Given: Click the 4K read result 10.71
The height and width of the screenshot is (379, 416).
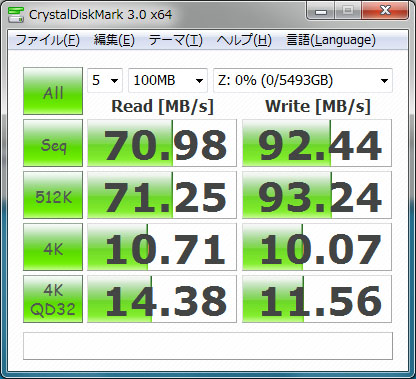Looking at the screenshot, I should pos(162,247).
